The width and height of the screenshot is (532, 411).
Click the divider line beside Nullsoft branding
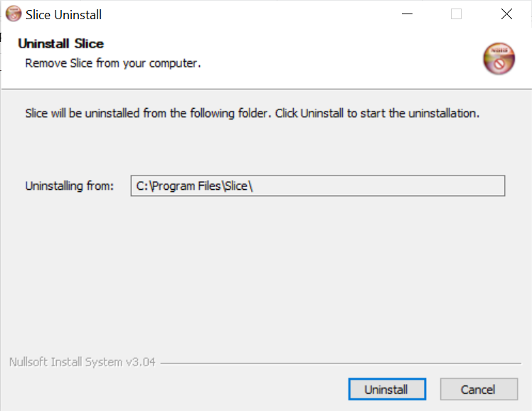(x=341, y=363)
